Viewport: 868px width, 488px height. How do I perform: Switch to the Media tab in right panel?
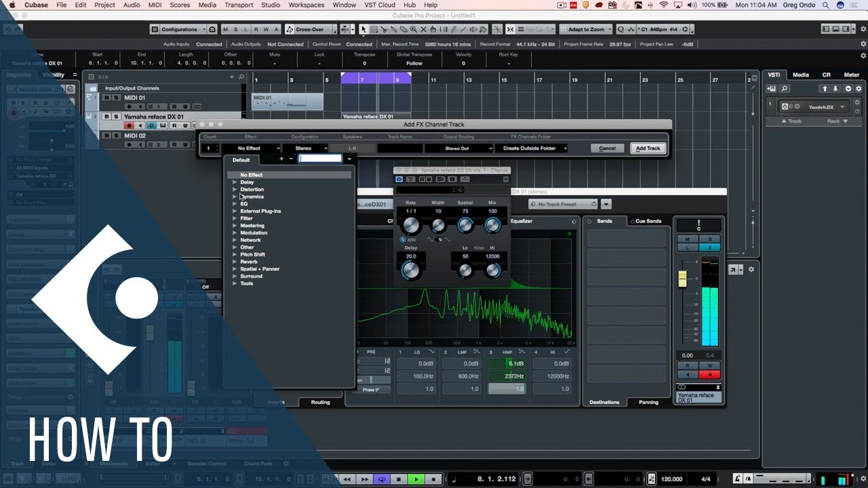(x=801, y=75)
